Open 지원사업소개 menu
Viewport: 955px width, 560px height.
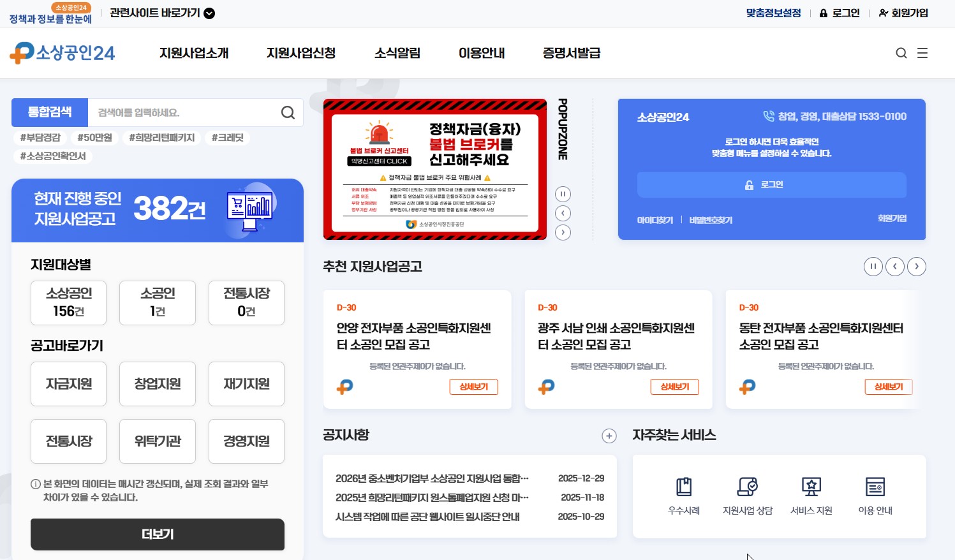coord(194,53)
